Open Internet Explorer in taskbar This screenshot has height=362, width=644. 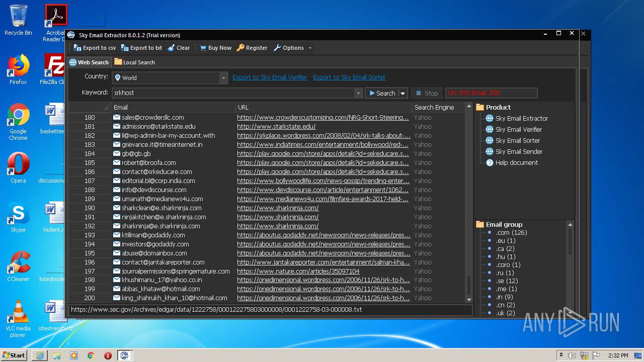click(x=40, y=355)
